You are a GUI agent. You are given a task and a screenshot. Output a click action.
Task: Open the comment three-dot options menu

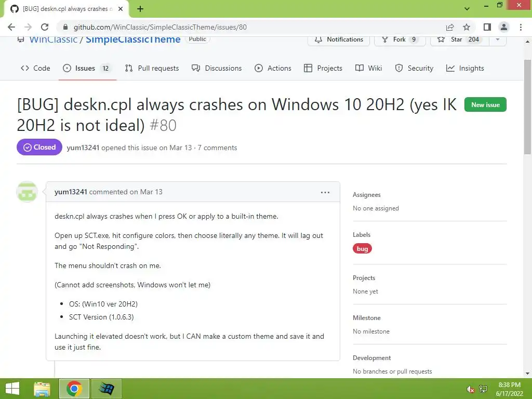point(325,192)
